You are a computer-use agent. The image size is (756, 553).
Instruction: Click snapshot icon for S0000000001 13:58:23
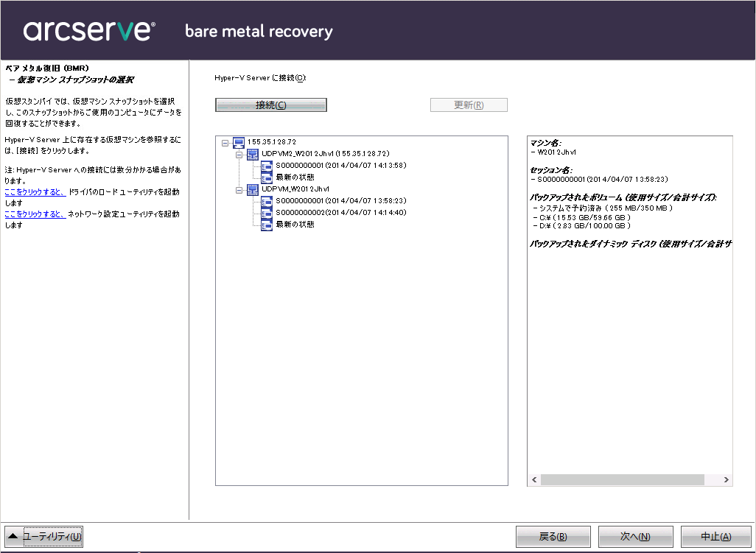click(267, 201)
